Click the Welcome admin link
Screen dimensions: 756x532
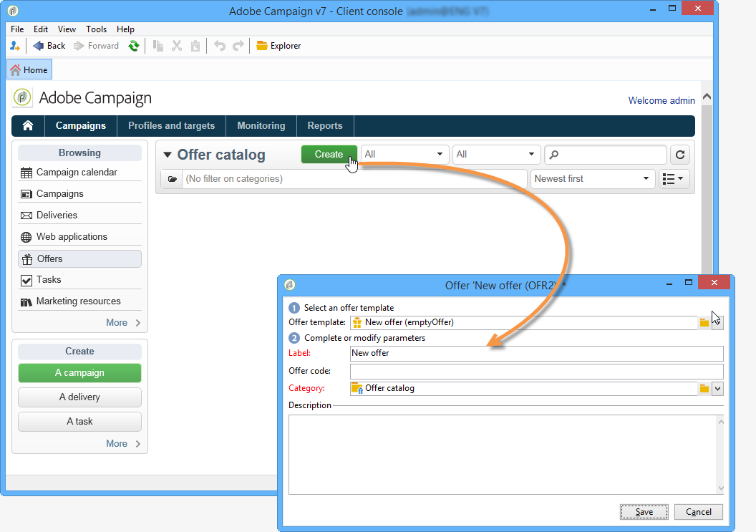661,100
